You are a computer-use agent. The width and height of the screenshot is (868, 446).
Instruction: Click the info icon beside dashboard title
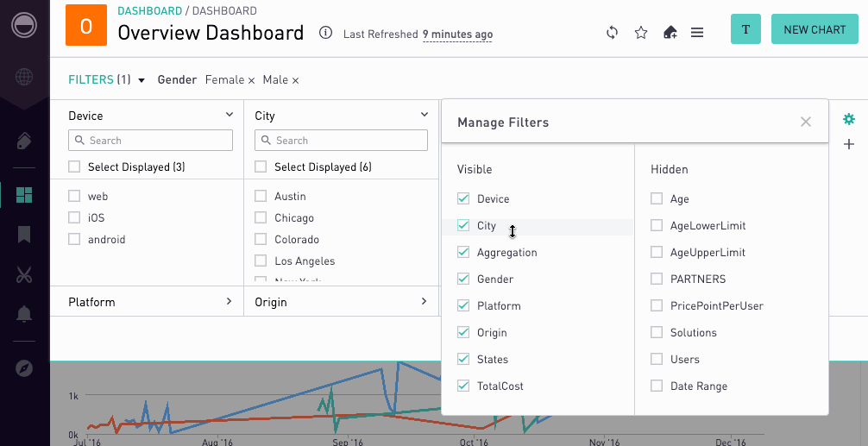[325, 33]
